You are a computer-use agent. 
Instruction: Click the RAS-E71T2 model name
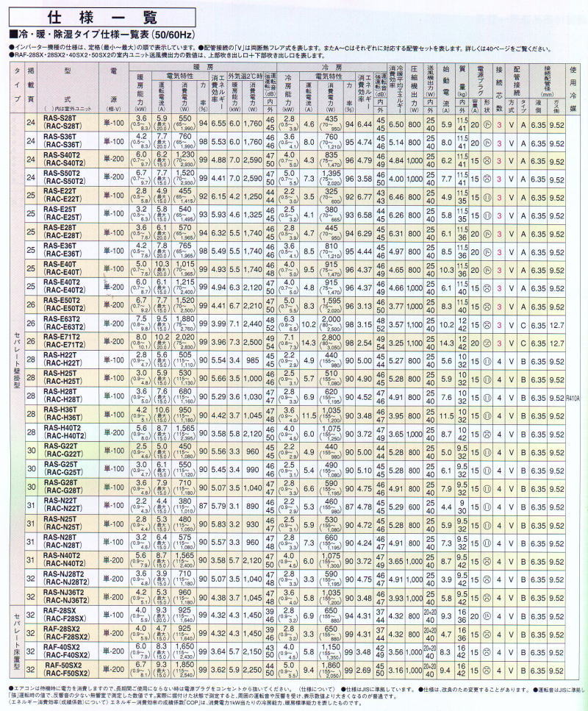tap(62, 337)
